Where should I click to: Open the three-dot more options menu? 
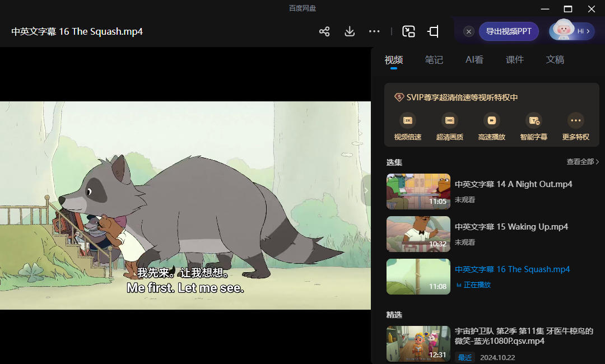click(374, 31)
